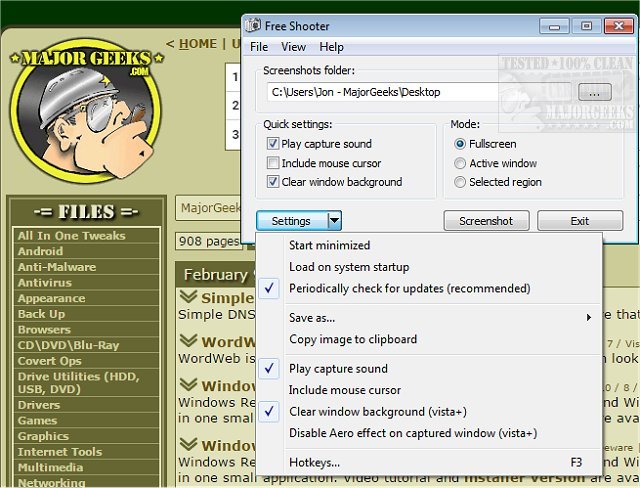Viewport: 640px width, 488px height.
Task: Open the Drivers category
Action: point(86,405)
